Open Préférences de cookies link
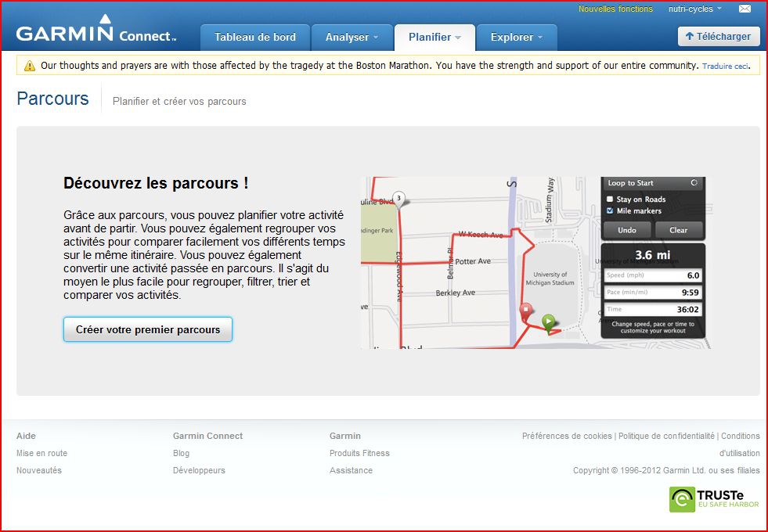The image size is (768, 532). tap(567, 436)
